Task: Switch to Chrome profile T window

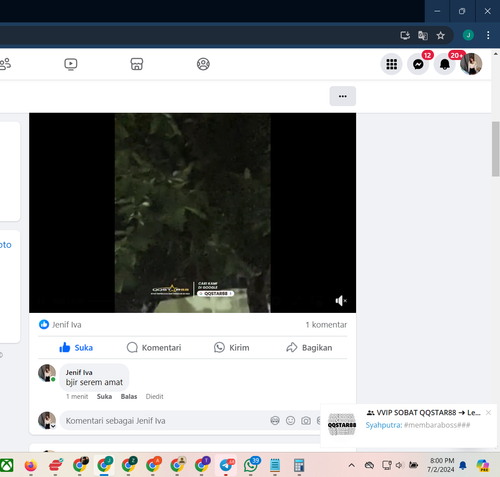Action: [202, 465]
